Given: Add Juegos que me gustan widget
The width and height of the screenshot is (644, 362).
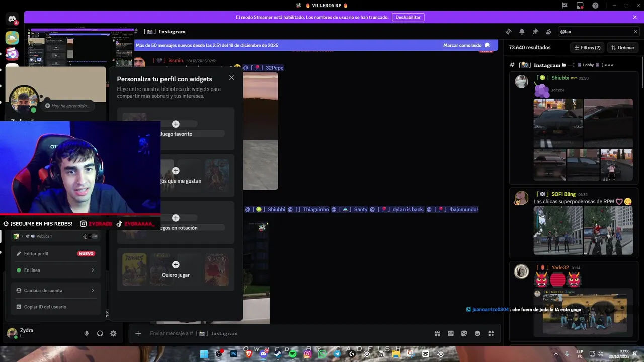Looking at the screenshot, I should pos(176,175).
